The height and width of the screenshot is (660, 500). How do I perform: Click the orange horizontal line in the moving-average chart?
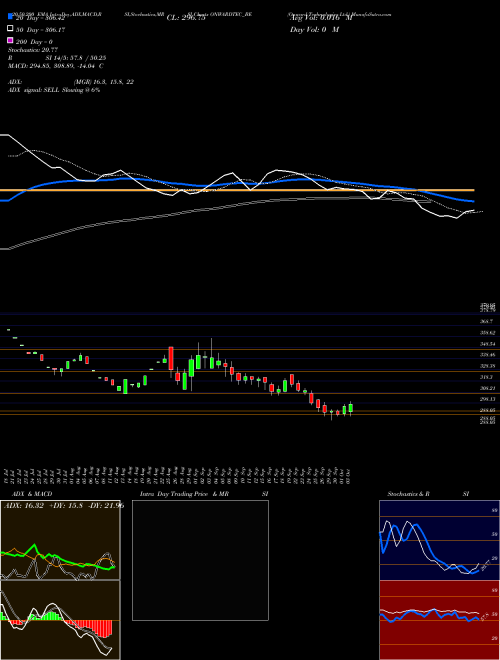click(x=237, y=190)
